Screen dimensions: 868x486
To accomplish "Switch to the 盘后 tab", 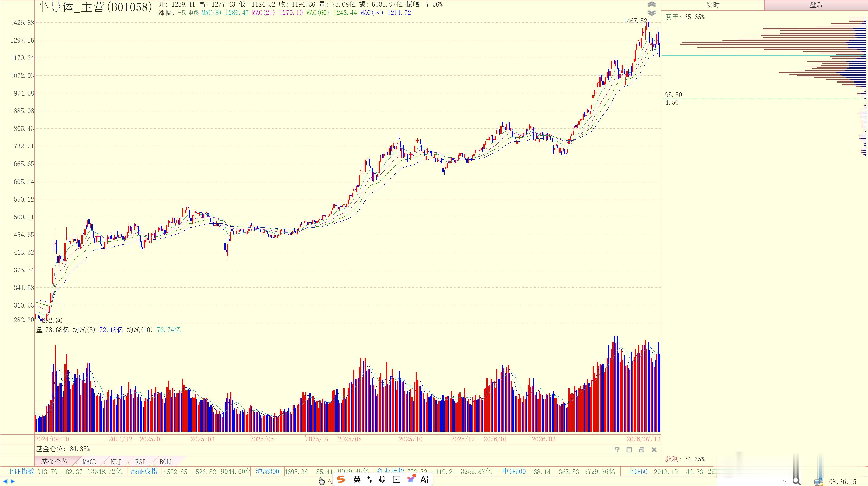I will 816,5.
